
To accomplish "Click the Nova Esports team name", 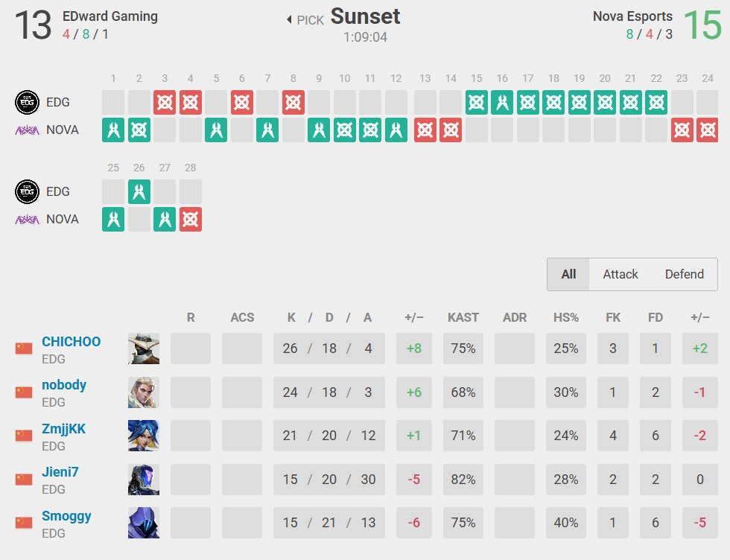I will [632, 16].
